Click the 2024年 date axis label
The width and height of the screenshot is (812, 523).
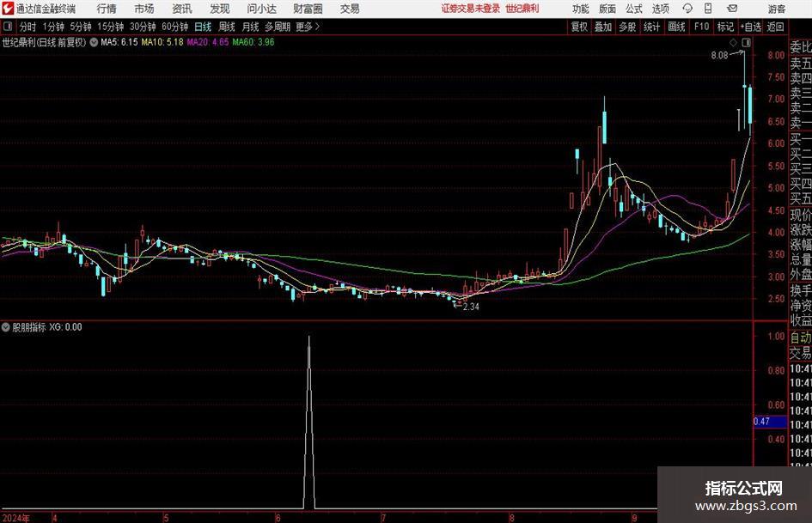[15, 518]
